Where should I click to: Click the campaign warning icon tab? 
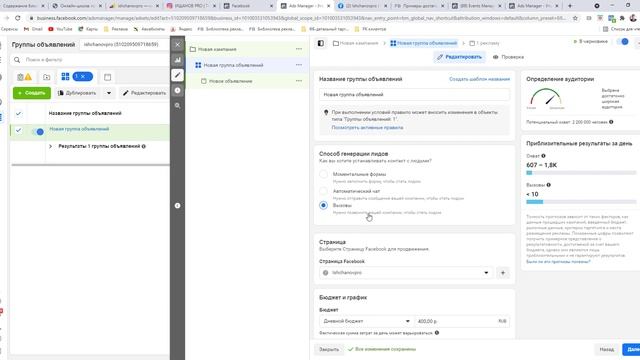click(24, 77)
